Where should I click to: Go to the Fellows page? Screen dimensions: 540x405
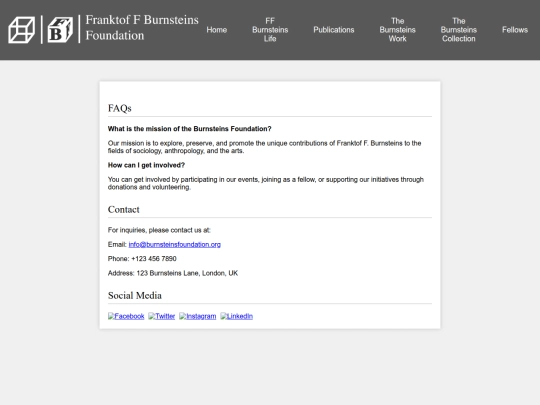tap(515, 30)
